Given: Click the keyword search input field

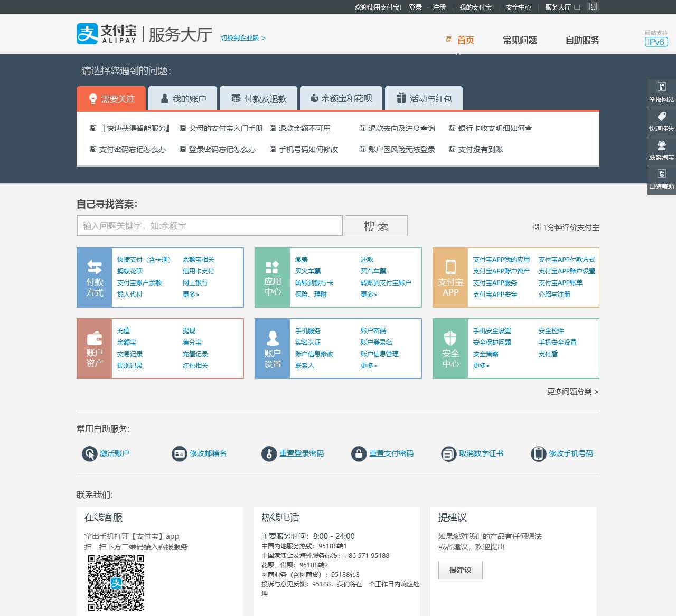Looking at the screenshot, I should (x=210, y=226).
